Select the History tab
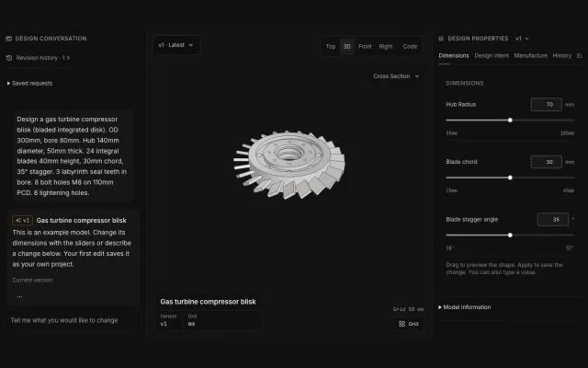This screenshot has height=368, width=588. [561, 55]
